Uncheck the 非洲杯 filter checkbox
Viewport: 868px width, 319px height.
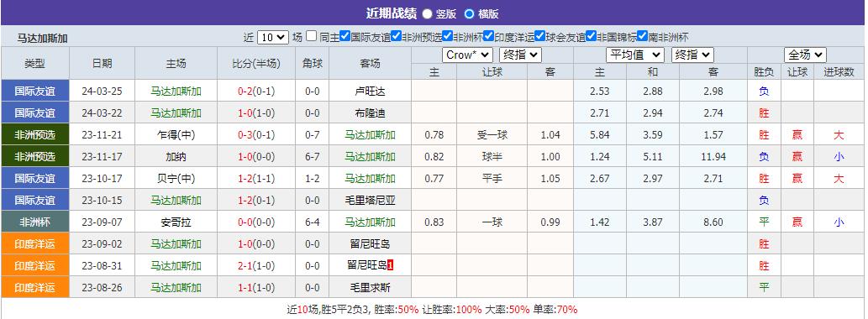click(x=447, y=36)
